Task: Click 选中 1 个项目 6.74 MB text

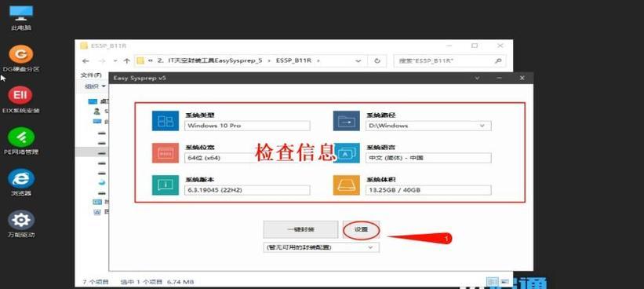Action: click(x=158, y=282)
